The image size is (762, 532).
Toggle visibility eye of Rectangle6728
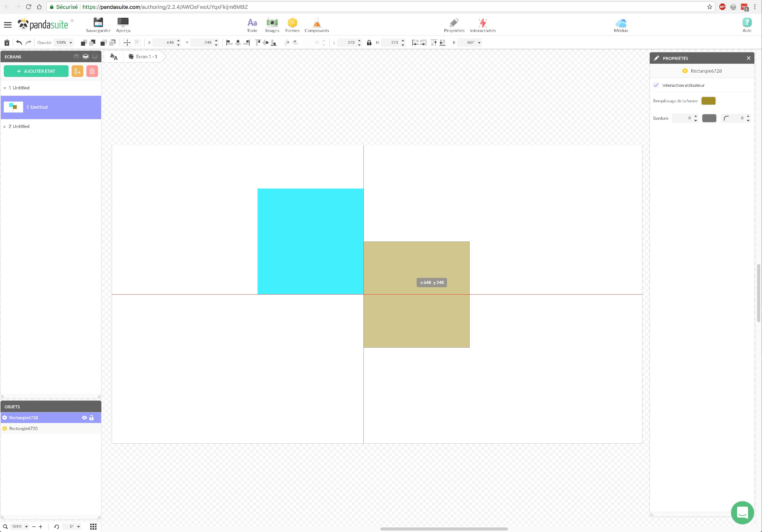point(84,417)
